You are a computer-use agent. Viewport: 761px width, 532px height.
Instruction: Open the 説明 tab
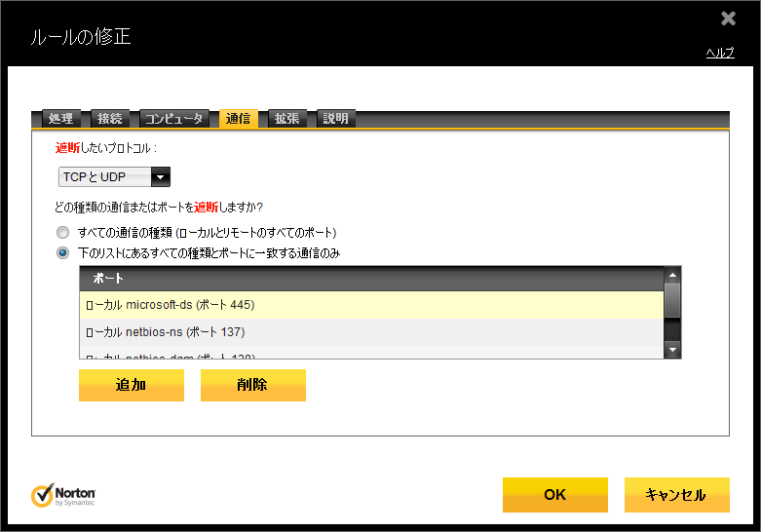[x=335, y=119]
